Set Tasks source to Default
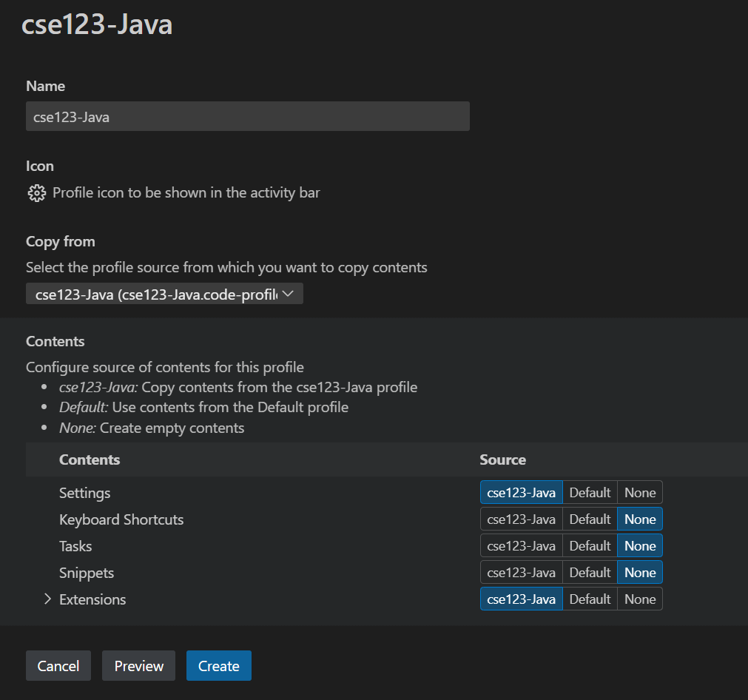The height and width of the screenshot is (700, 748). pyautogui.click(x=590, y=545)
